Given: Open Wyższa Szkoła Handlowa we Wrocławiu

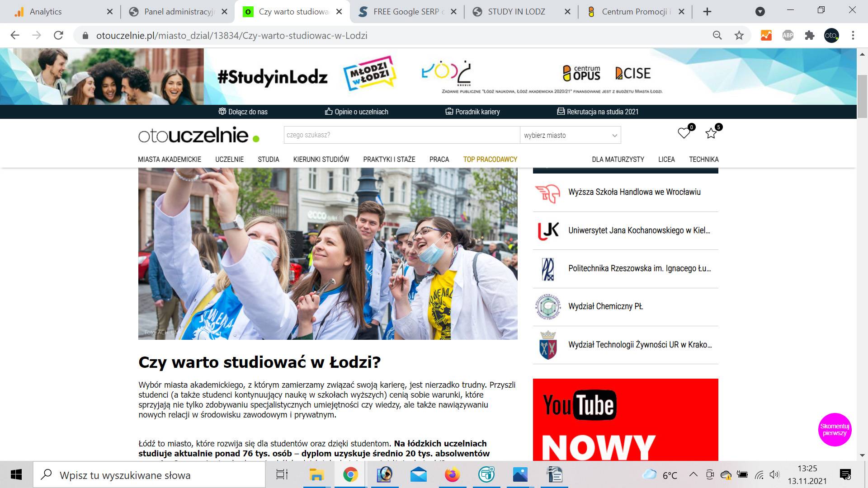Looking at the screenshot, I should tap(626, 192).
